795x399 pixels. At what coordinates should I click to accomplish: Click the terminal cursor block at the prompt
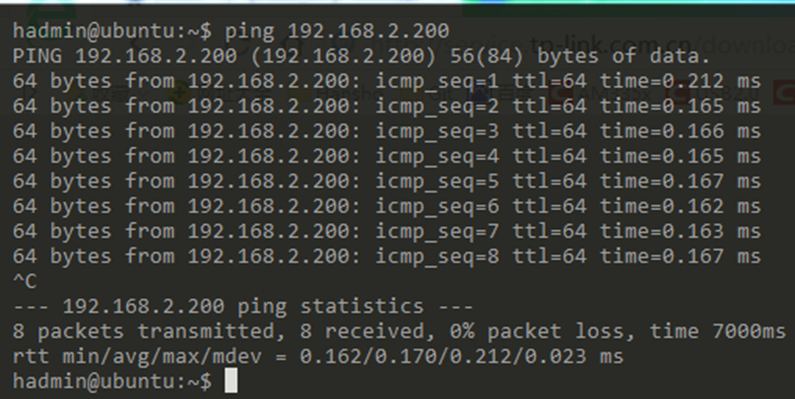[x=231, y=381]
